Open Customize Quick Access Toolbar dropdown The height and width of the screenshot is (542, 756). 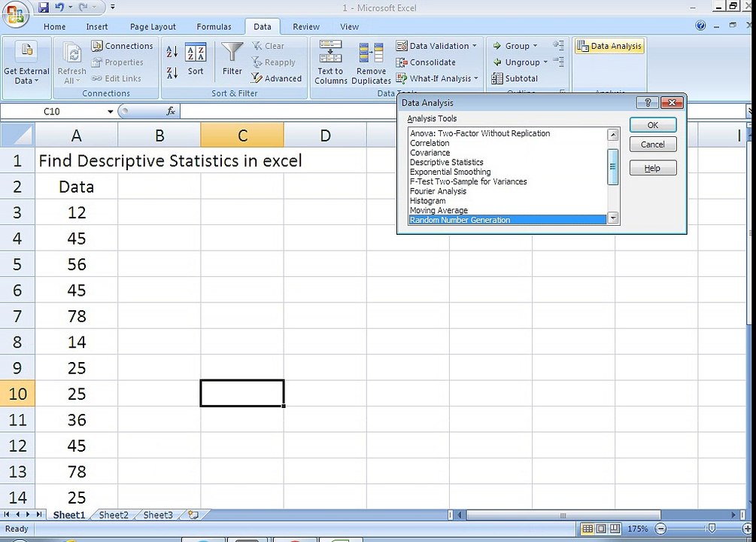(x=112, y=8)
